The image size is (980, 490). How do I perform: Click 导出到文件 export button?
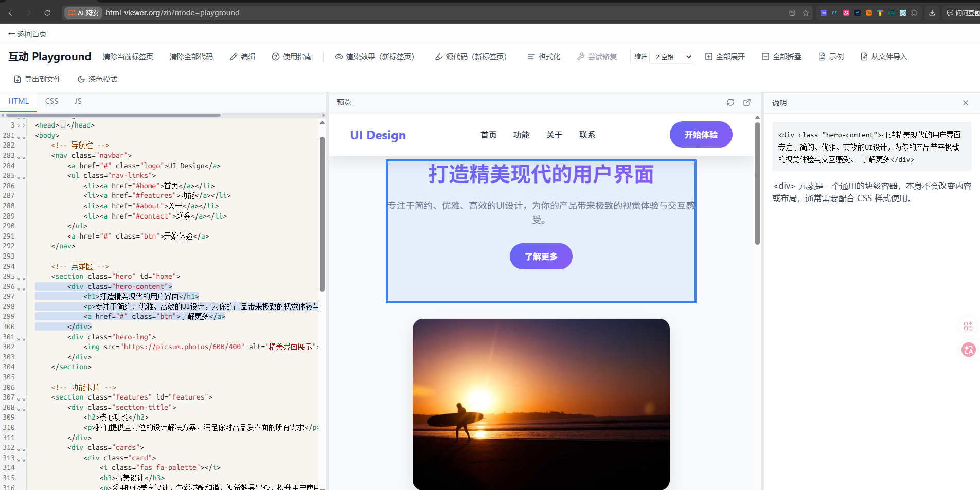(x=37, y=79)
